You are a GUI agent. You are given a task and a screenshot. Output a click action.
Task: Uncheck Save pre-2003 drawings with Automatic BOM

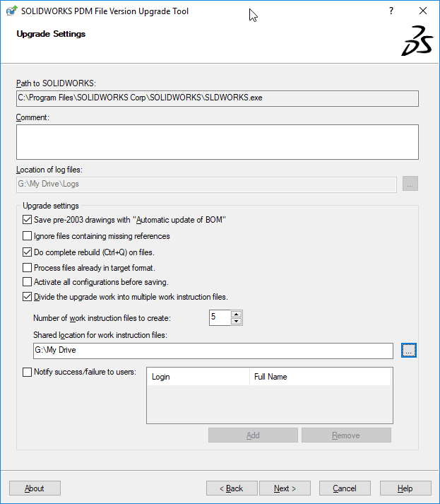(x=28, y=220)
